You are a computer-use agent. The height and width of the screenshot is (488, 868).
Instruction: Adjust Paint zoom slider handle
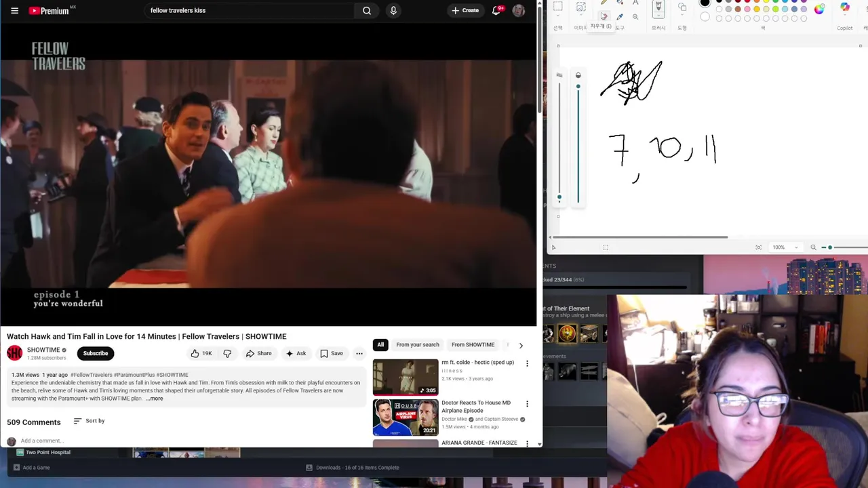pos(830,247)
